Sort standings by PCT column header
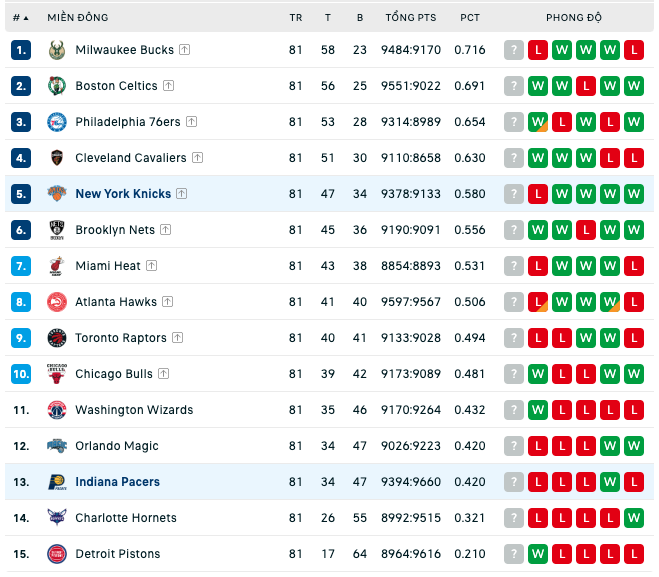Viewport: 659px width, 577px height. (x=470, y=18)
